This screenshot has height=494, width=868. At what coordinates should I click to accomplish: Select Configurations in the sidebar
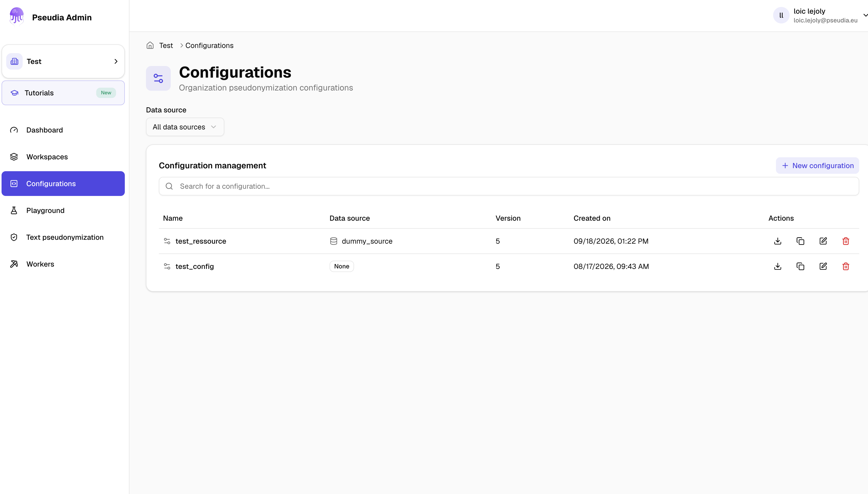tap(63, 184)
